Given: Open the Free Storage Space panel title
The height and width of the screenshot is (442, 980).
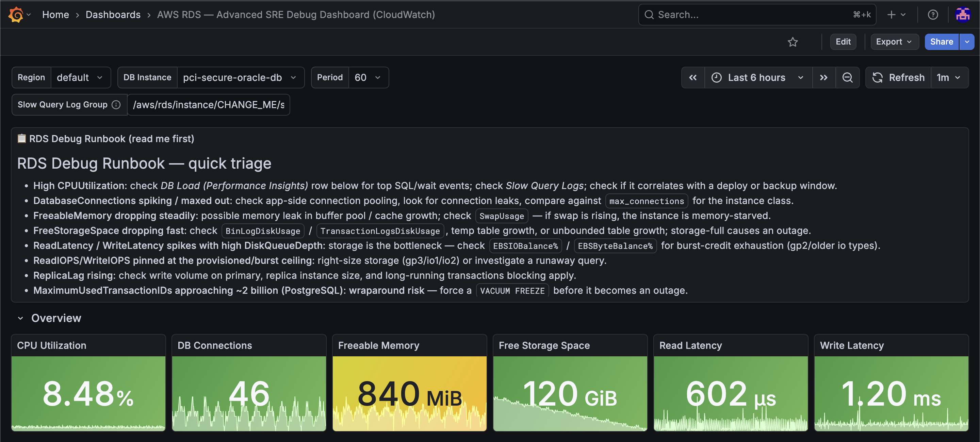Looking at the screenshot, I should [x=544, y=345].
